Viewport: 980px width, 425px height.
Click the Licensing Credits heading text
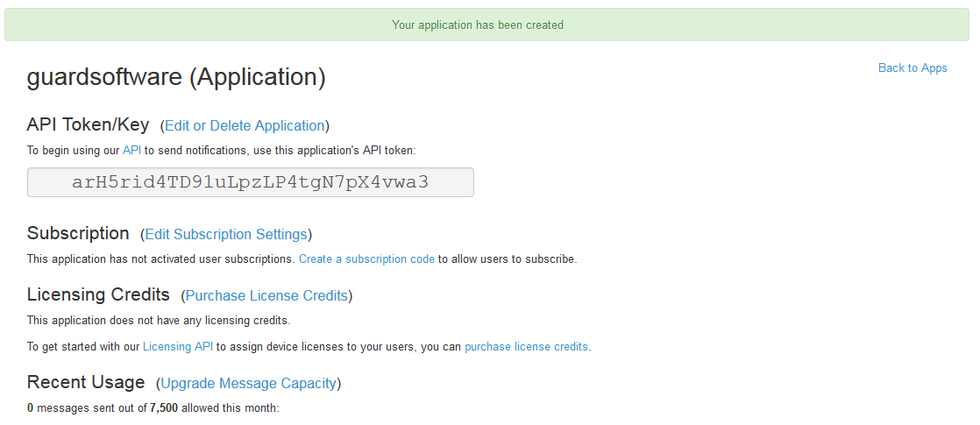click(98, 294)
